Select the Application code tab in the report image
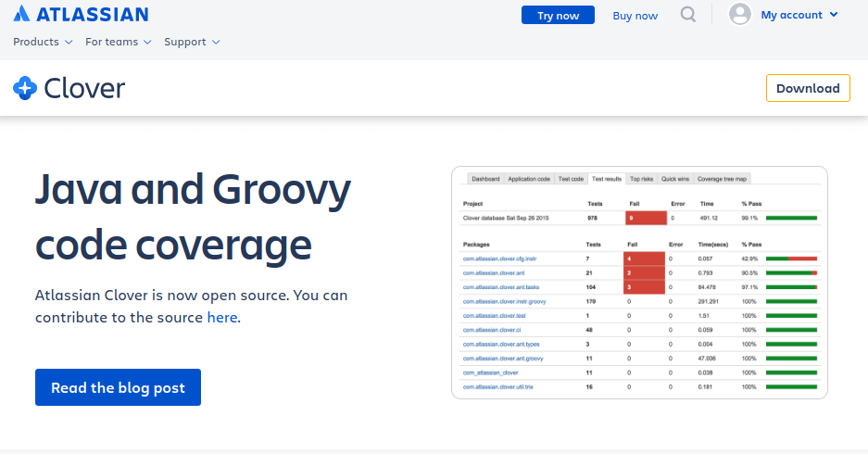868x454 pixels. click(529, 179)
